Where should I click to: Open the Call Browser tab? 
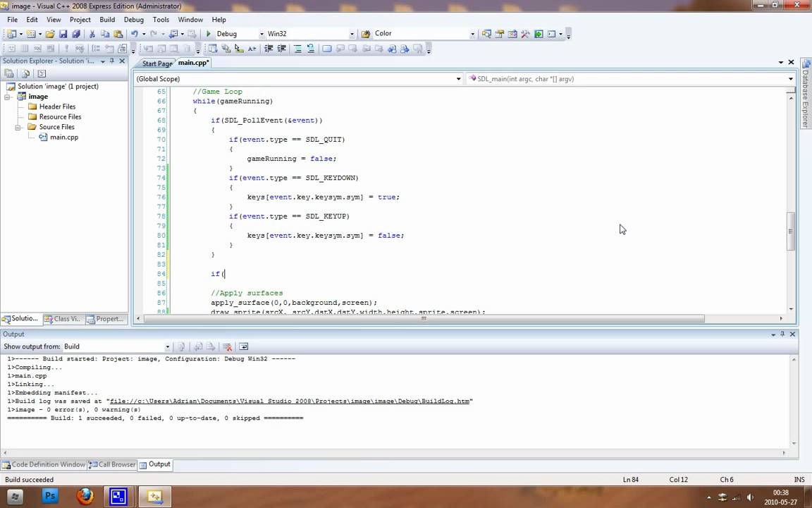112,464
